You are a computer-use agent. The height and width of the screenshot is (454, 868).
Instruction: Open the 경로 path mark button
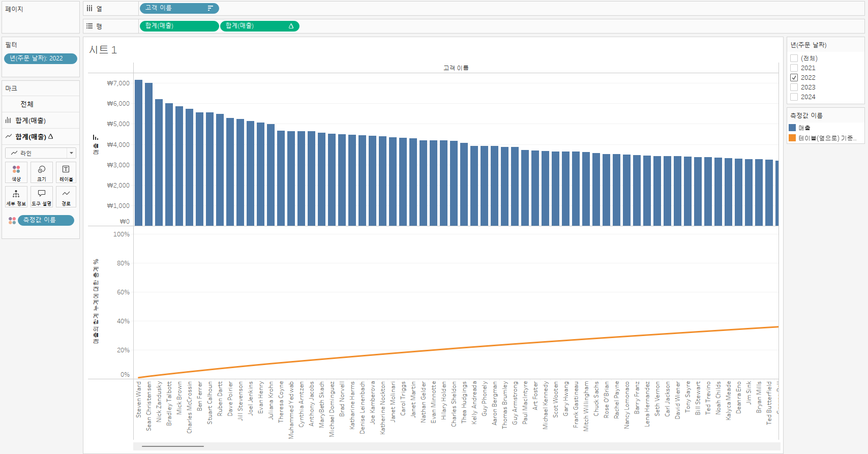[x=66, y=197]
